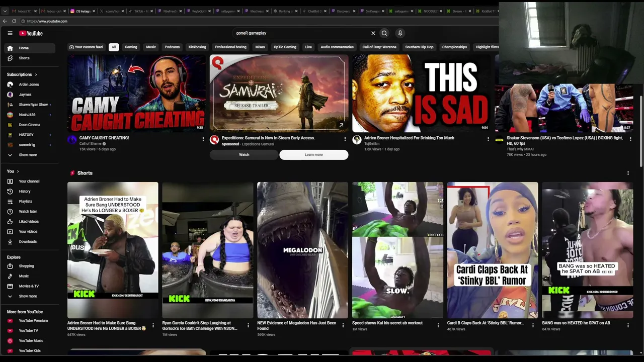Show more items under Explore
Screen dimensions: 644x362
30,297
